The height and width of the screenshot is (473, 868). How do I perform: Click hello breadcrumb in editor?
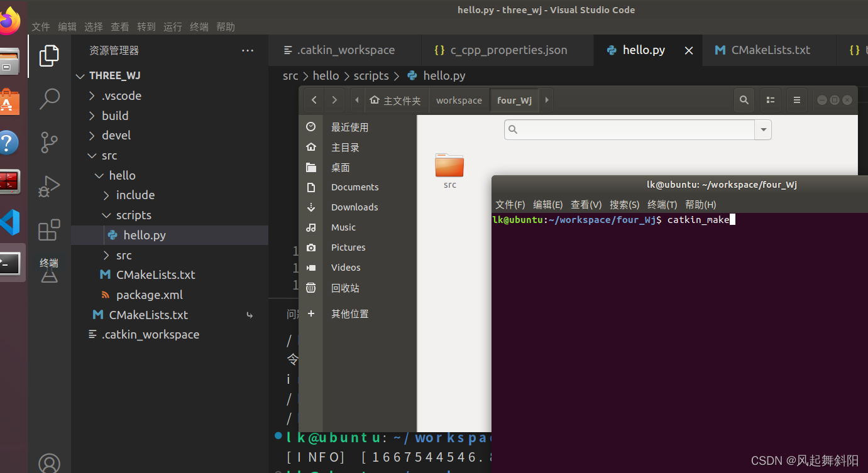pos(326,75)
